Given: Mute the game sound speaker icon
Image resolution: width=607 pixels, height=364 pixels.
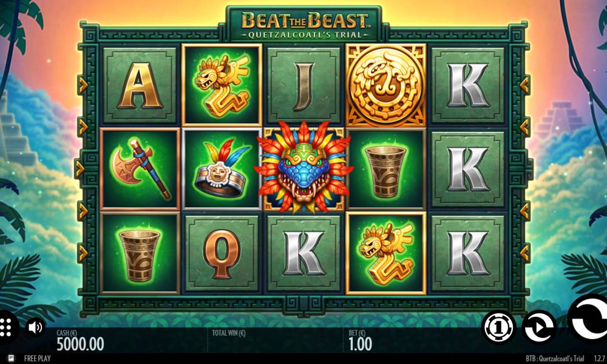Looking at the screenshot, I should coord(35,328).
